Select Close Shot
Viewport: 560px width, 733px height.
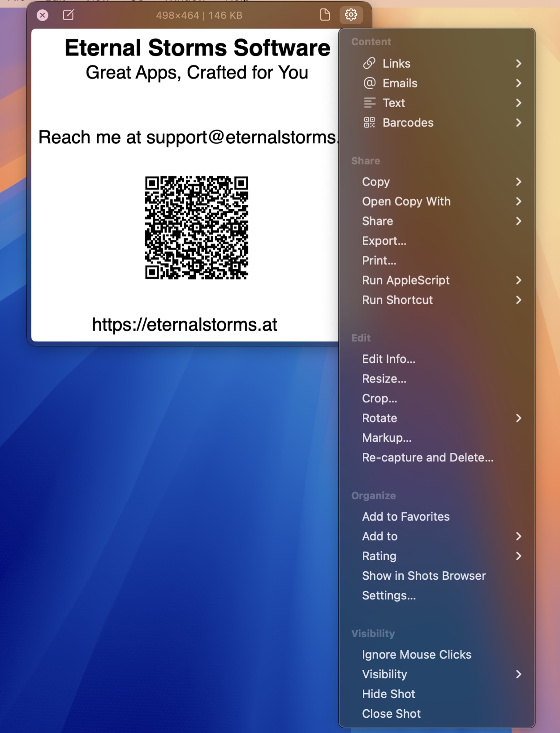tap(437, 714)
